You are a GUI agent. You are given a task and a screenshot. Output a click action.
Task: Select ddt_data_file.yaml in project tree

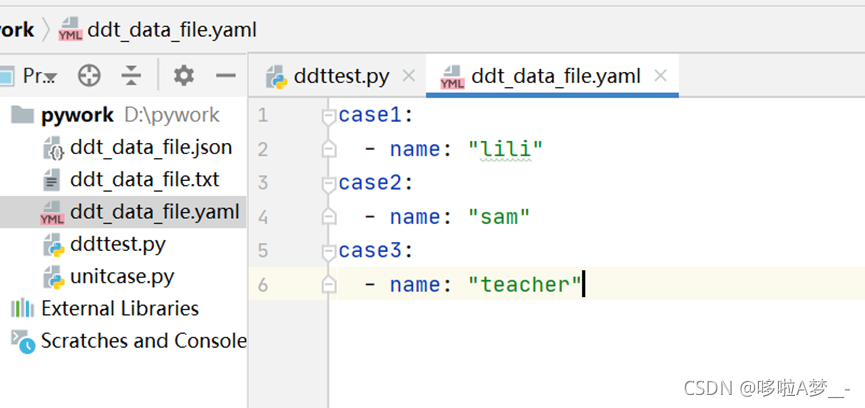[x=154, y=212]
